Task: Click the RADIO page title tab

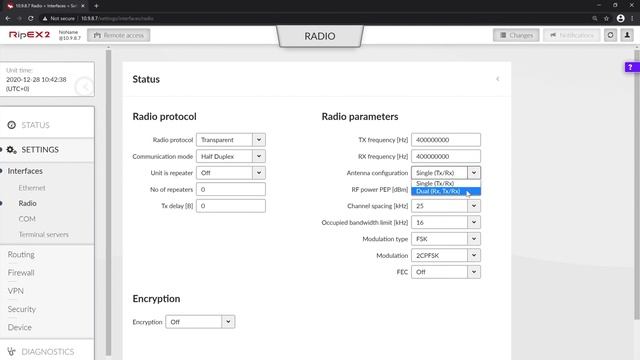Action: [320, 36]
